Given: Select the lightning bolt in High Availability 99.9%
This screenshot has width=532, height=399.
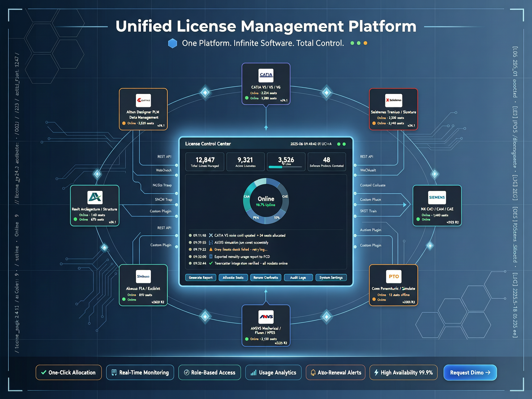Looking at the screenshot, I should coord(376,373).
